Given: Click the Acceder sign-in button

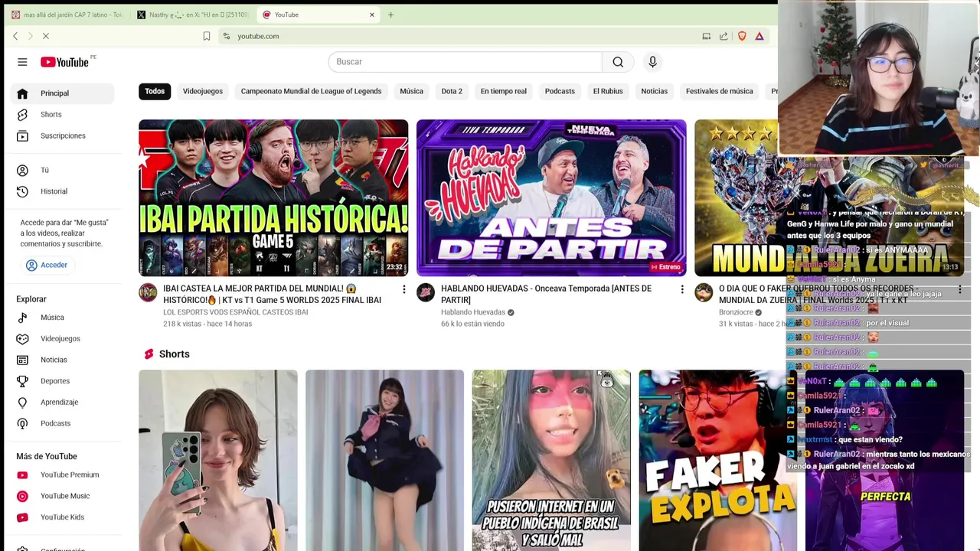Looking at the screenshot, I should 47,265.
